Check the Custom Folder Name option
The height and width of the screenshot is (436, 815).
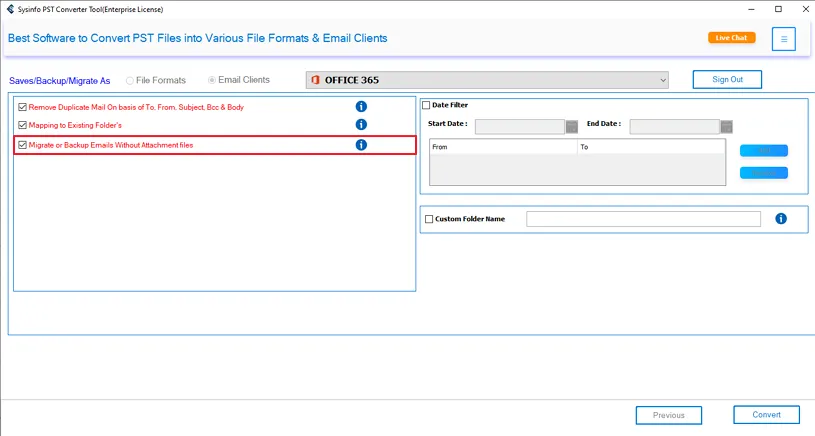[429, 219]
